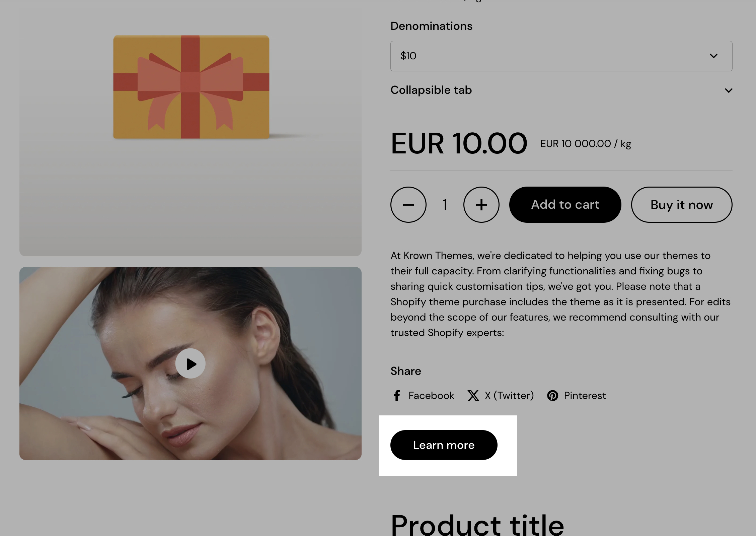Share via the Facebook text link
Image resolution: width=756 pixels, height=536 pixels.
tap(431, 396)
